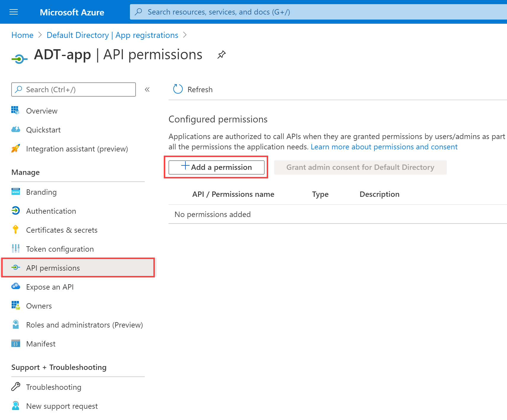
Task: Click the Configured permissions heading
Action: [x=218, y=119]
